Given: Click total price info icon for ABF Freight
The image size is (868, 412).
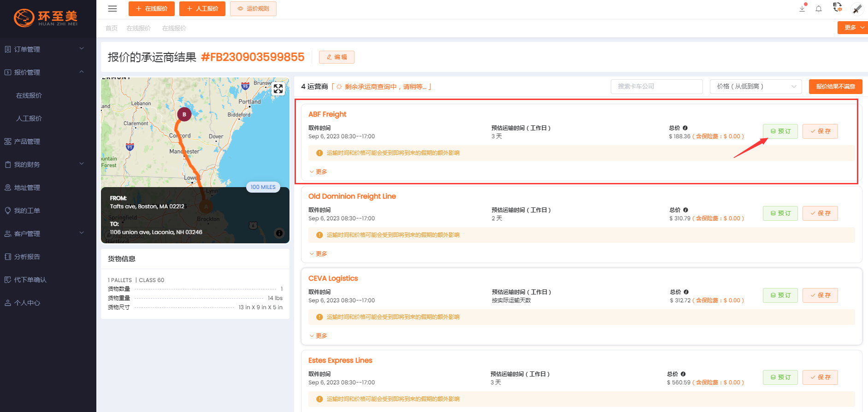Looking at the screenshot, I should 685,128.
